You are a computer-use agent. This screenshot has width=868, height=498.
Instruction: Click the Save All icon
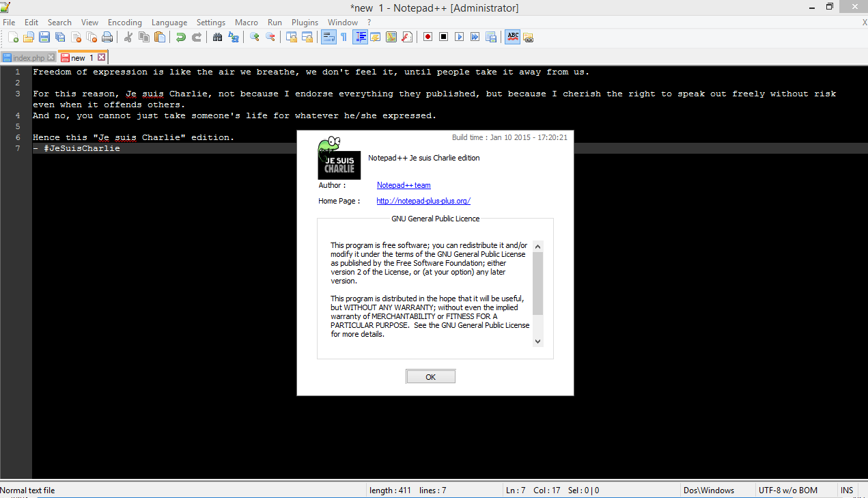(x=60, y=37)
